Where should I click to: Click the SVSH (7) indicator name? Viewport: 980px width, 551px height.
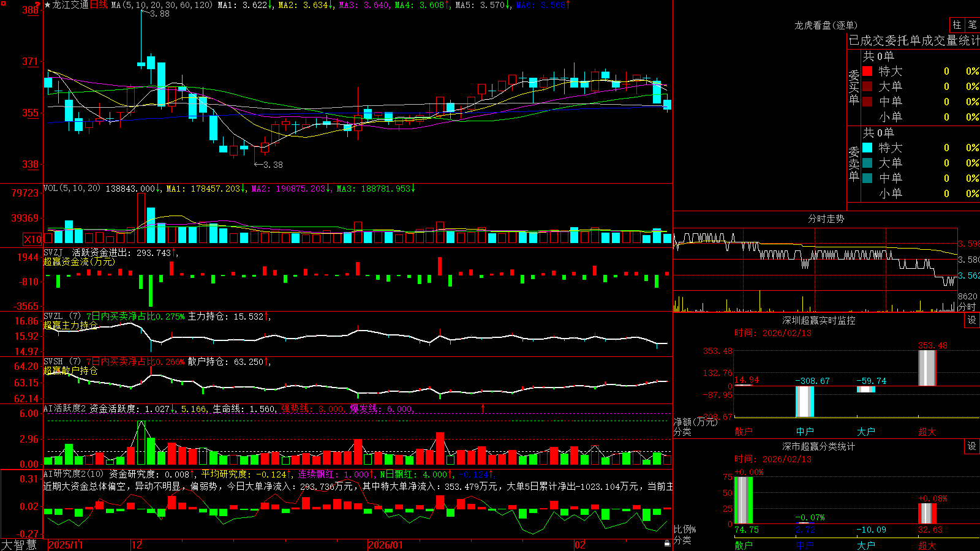(62, 362)
